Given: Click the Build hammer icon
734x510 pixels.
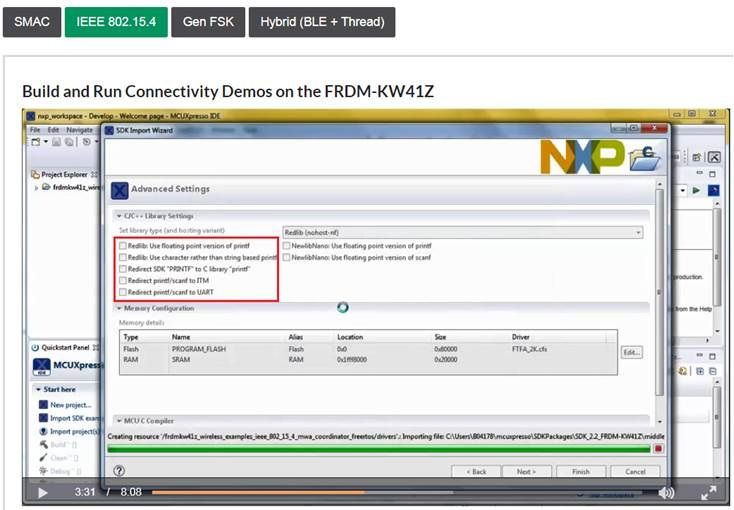Looking at the screenshot, I should (x=43, y=444).
